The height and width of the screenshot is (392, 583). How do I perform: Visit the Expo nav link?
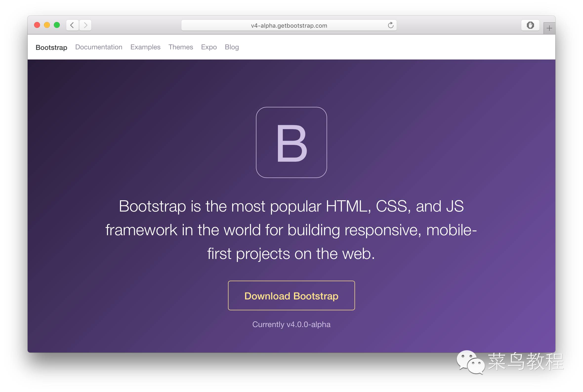coord(209,47)
